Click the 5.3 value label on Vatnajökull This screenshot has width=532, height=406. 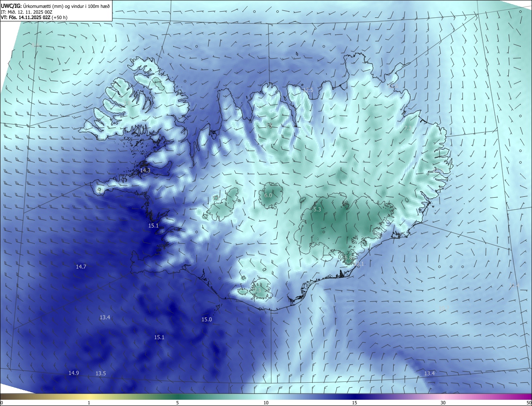(317, 210)
